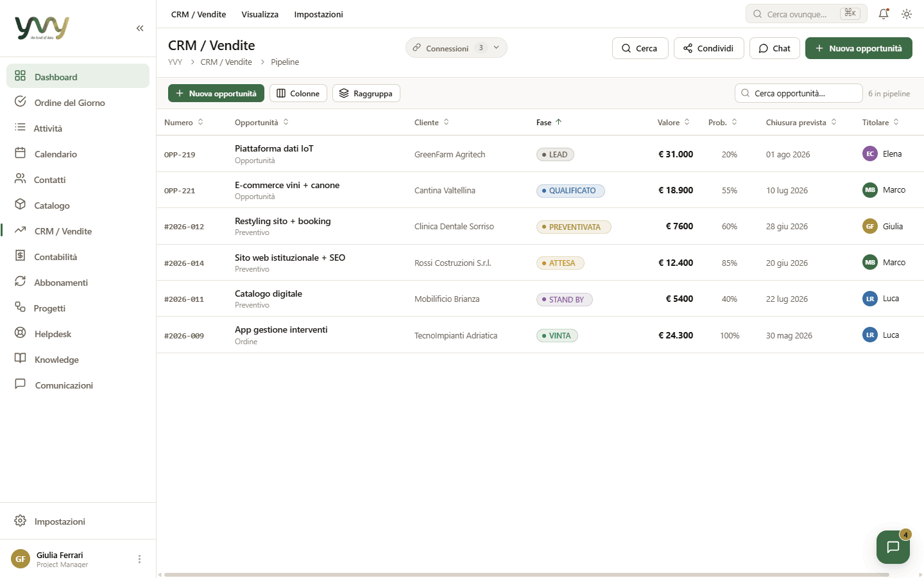Image resolution: width=924 pixels, height=578 pixels.
Task: Open Helpdesk in the sidebar
Action: (x=78, y=333)
